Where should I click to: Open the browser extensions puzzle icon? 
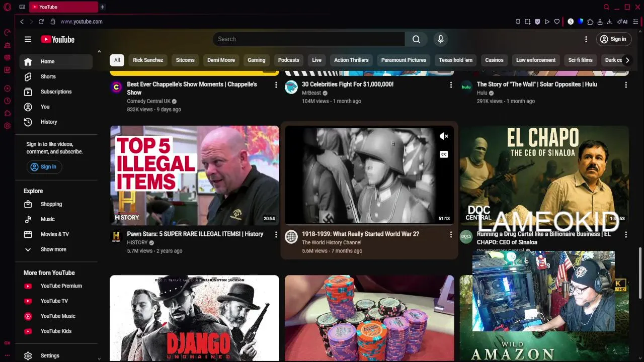(590, 22)
